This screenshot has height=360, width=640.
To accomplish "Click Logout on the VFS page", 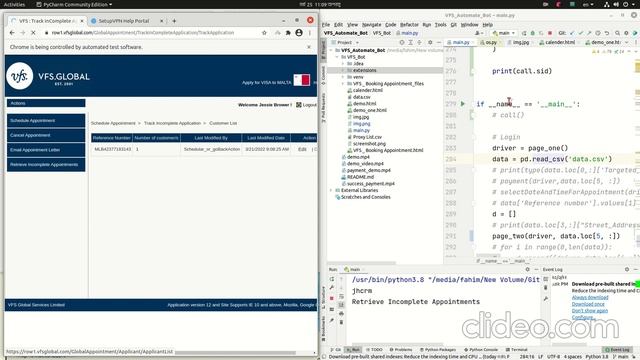I will tap(307, 105).
